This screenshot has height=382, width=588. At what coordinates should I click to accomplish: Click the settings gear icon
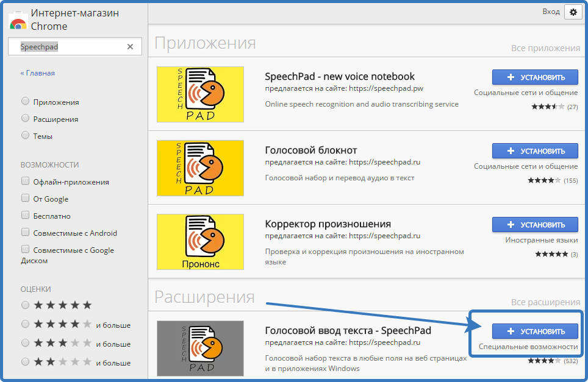click(x=573, y=12)
